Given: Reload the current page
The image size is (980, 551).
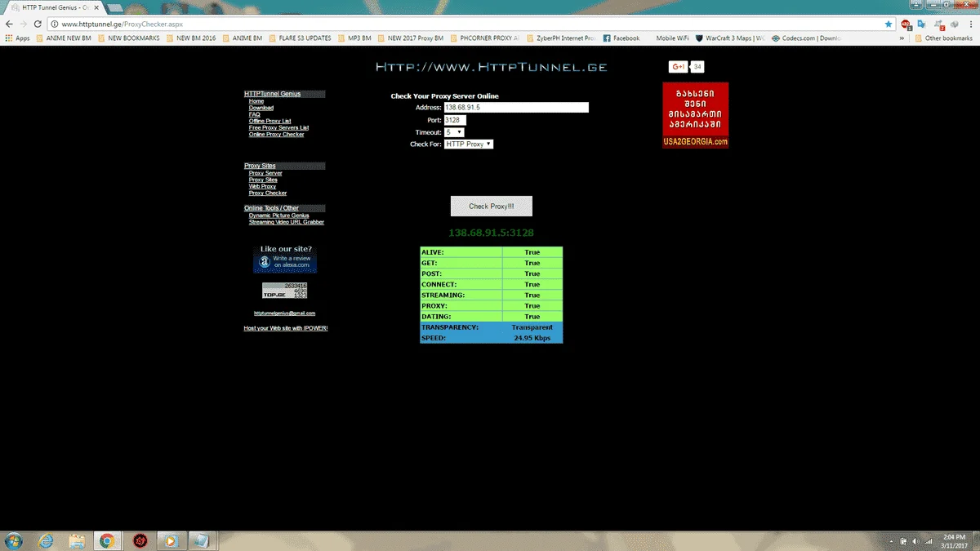Looking at the screenshot, I should point(38,24).
